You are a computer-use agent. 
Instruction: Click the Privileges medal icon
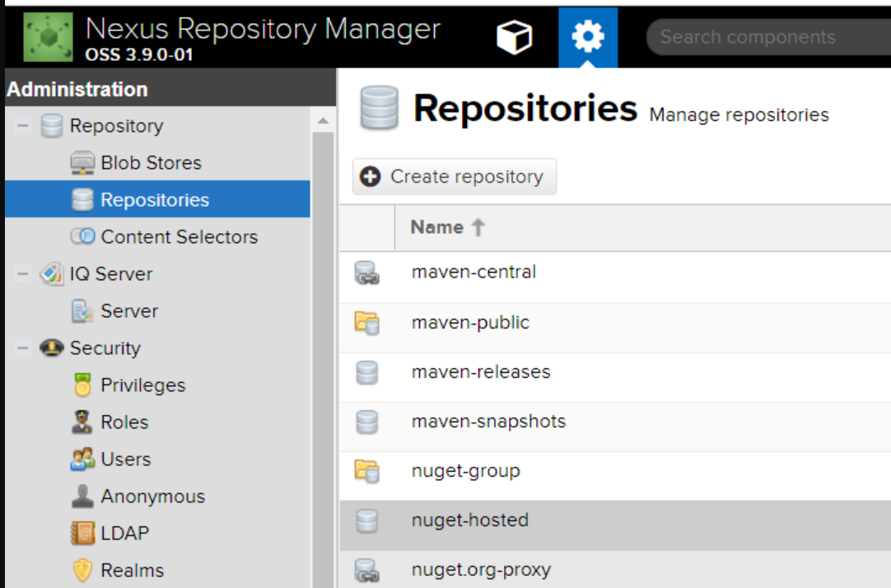pos(82,385)
